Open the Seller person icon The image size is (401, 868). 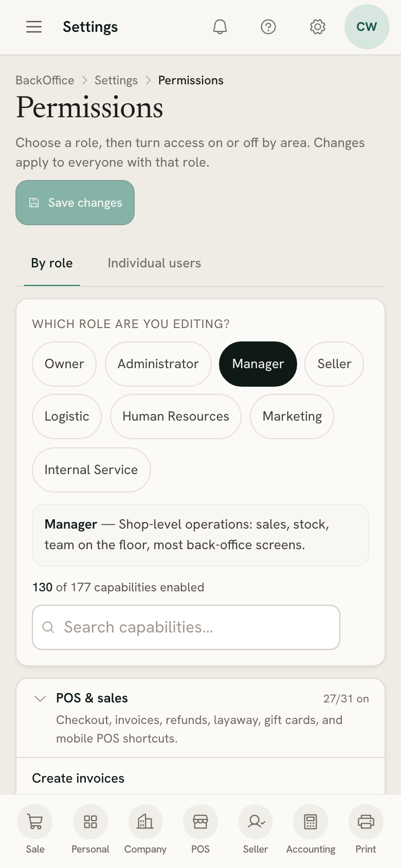pos(256,822)
